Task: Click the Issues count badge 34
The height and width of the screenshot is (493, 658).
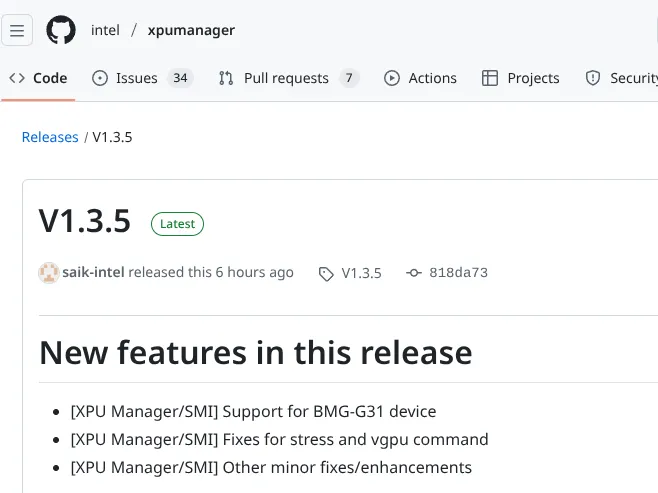Action: coord(180,78)
